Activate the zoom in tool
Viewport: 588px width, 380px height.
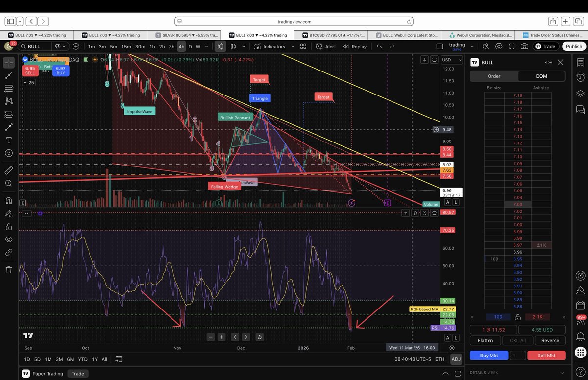[x=9, y=183]
